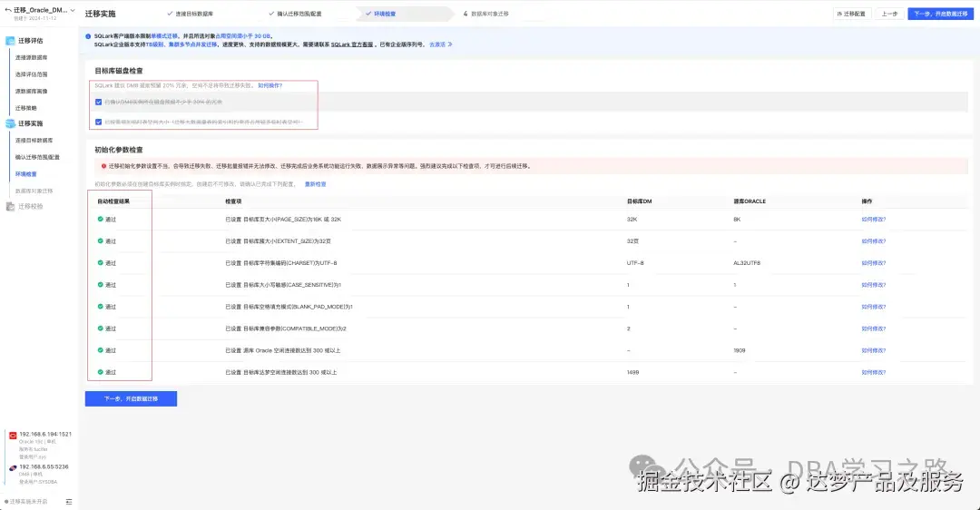This screenshot has width=980, height=510.
Task: Open 选择评估范围 in sidebar
Action: 31,74
